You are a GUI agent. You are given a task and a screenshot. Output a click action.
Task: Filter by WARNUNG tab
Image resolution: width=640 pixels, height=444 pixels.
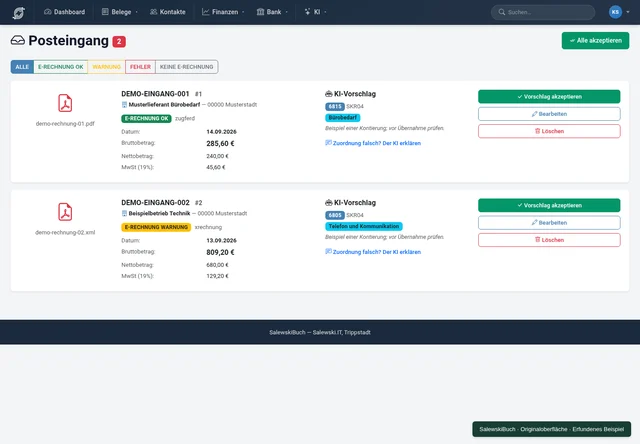pyautogui.click(x=107, y=67)
